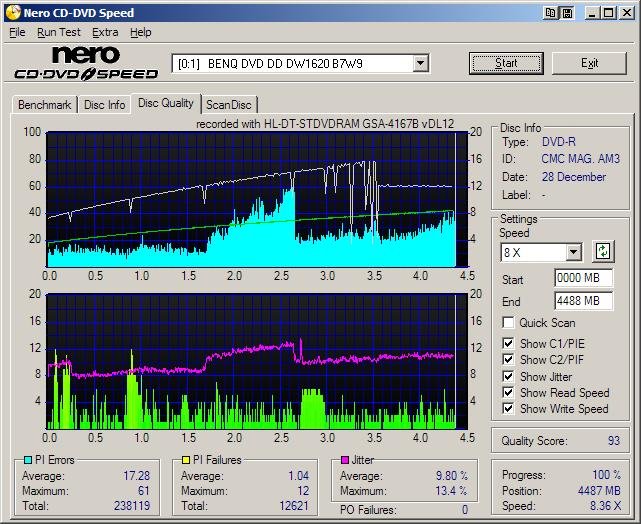Open the Extra menu
Image resolution: width=641 pixels, height=524 pixels.
105,32
